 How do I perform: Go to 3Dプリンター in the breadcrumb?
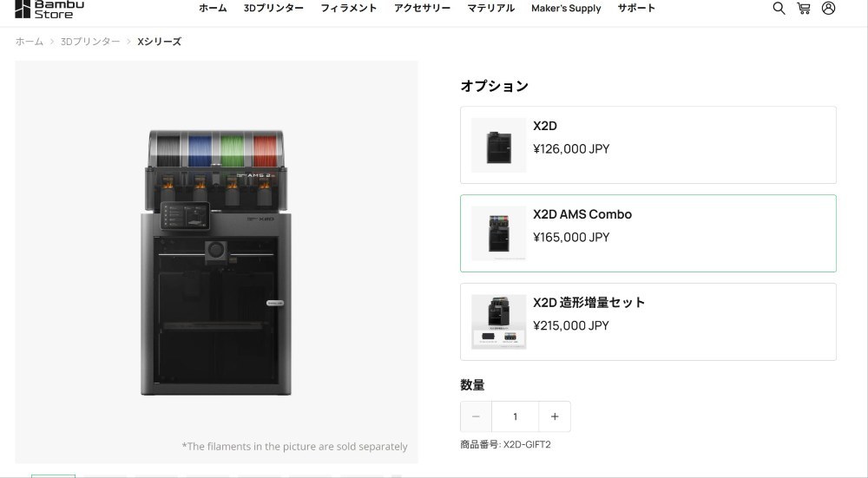click(90, 42)
